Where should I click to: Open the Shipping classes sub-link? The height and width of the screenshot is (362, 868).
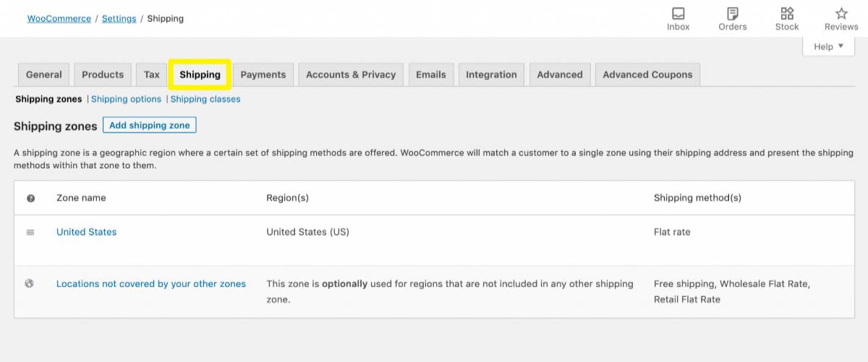coord(205,99)
